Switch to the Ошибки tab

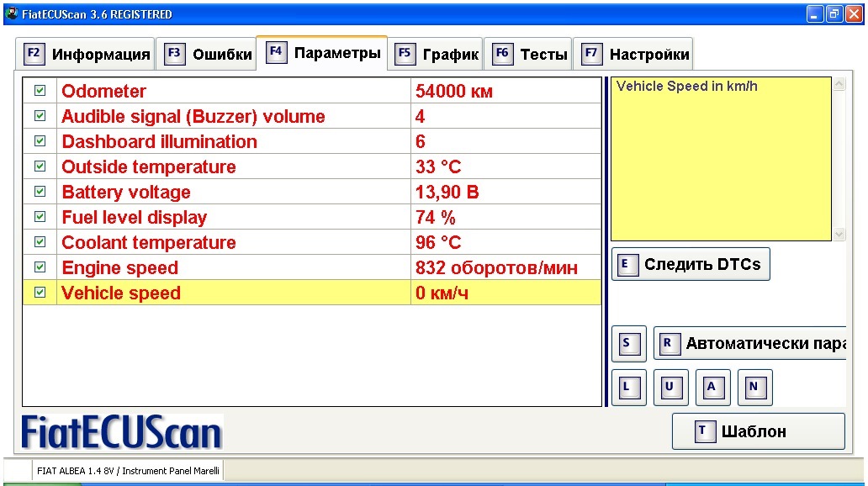click(x=206, y=55)
